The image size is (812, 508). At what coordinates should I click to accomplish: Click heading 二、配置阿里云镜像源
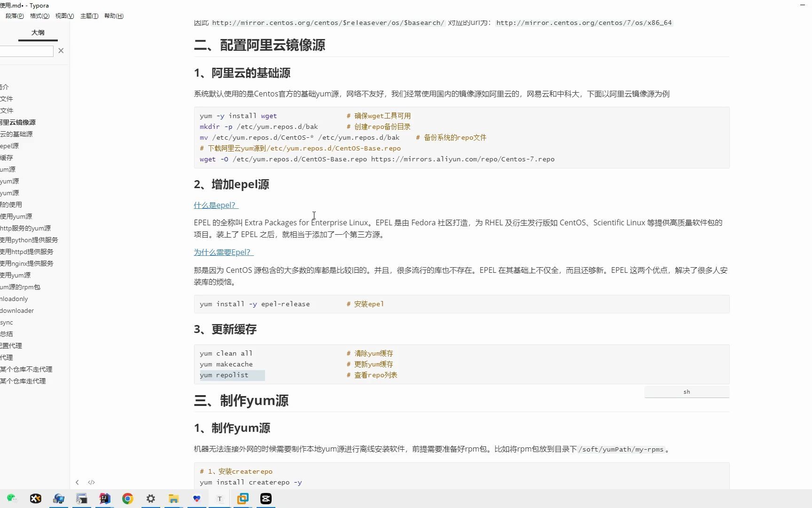(259, 45)
